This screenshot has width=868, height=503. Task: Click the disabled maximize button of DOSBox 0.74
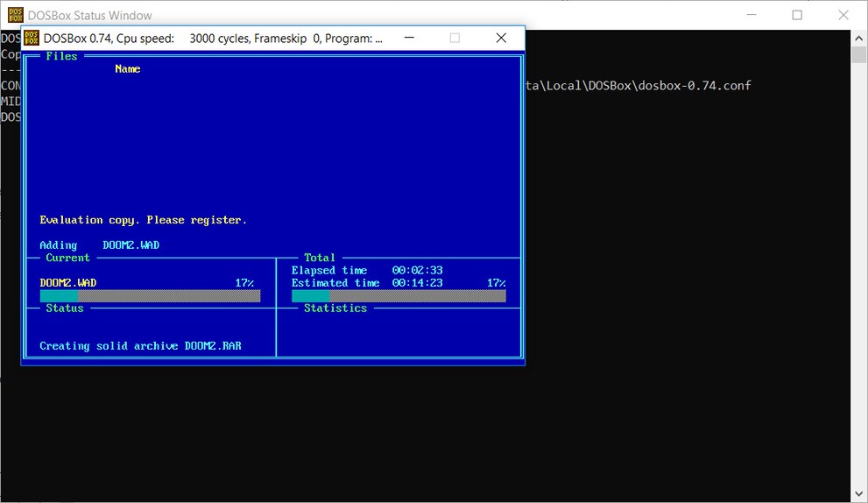coord(455,38)
